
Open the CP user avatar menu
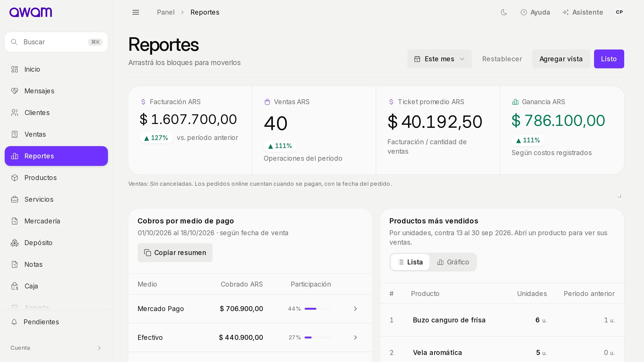point(619,12)
